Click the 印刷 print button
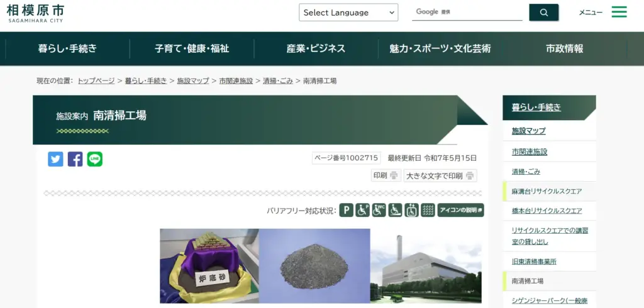Screen dimensions: 644x308 click(x=386, y=176)
